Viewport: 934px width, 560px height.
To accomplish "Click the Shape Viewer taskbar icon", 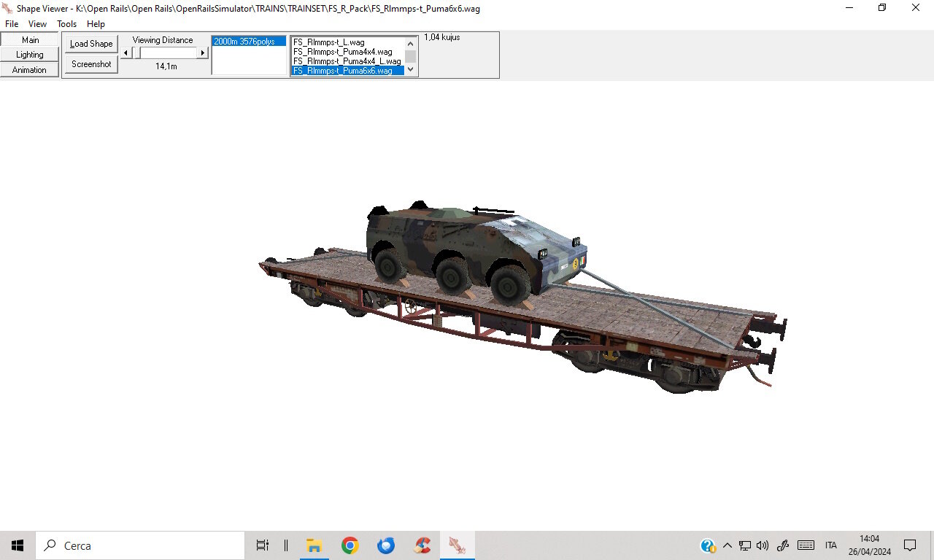I will [458, 545].
